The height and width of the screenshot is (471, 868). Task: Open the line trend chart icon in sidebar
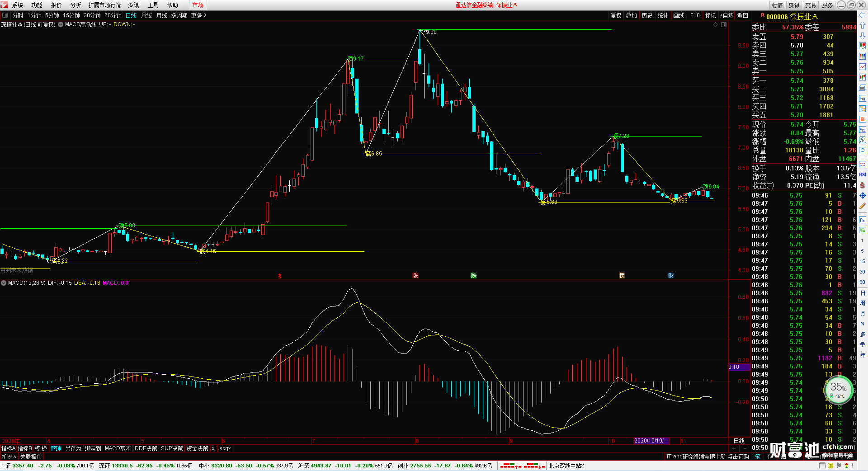click(862, 67)
